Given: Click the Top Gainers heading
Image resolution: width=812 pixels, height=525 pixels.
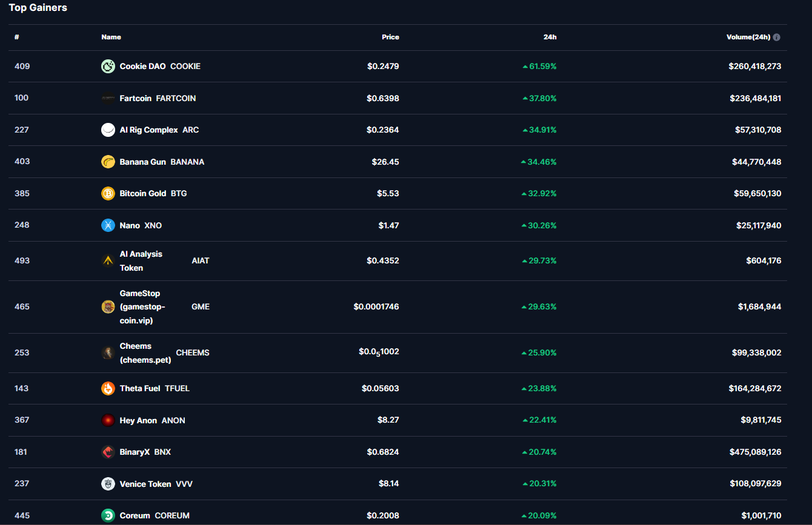Looking at the screenshot, I should click(38, 8).
